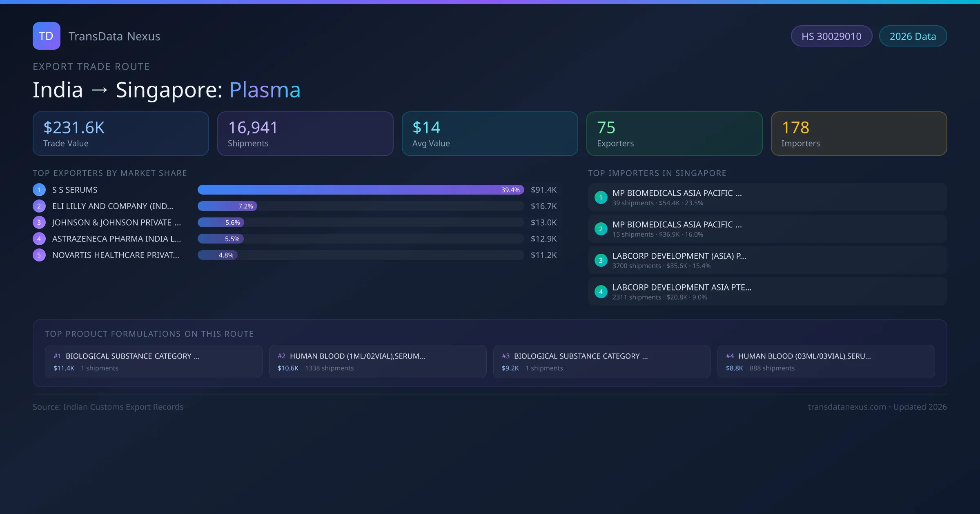Viewport: 980px width, 514px height.
Task: Click rank 3 badge beside Johnson & Johnson
Action: point(39,222)
